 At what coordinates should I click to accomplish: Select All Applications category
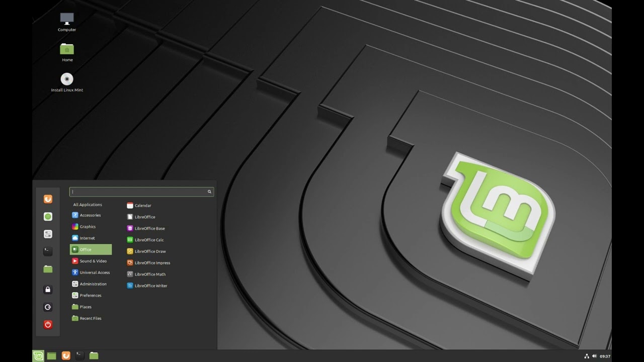click(x=88, y=205)
